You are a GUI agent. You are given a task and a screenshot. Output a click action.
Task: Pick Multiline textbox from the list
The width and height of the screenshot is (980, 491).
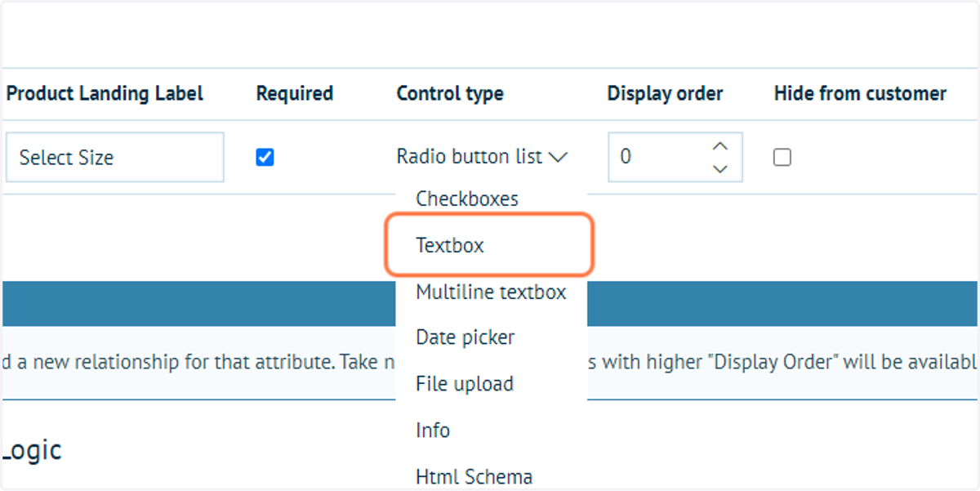point(492,292)
